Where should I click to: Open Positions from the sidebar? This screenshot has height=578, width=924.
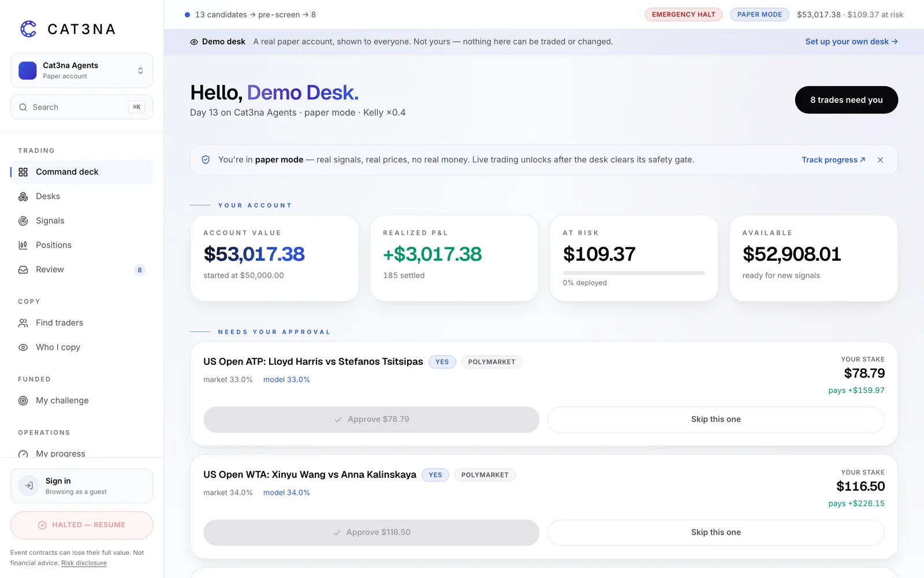pyautogui.click(x=81, y=245)
